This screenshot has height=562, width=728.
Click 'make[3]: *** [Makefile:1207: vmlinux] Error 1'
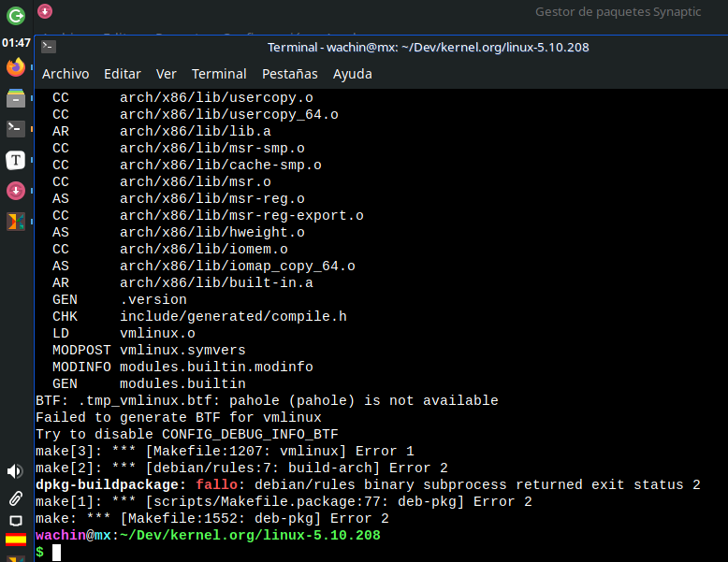point(225,451)
